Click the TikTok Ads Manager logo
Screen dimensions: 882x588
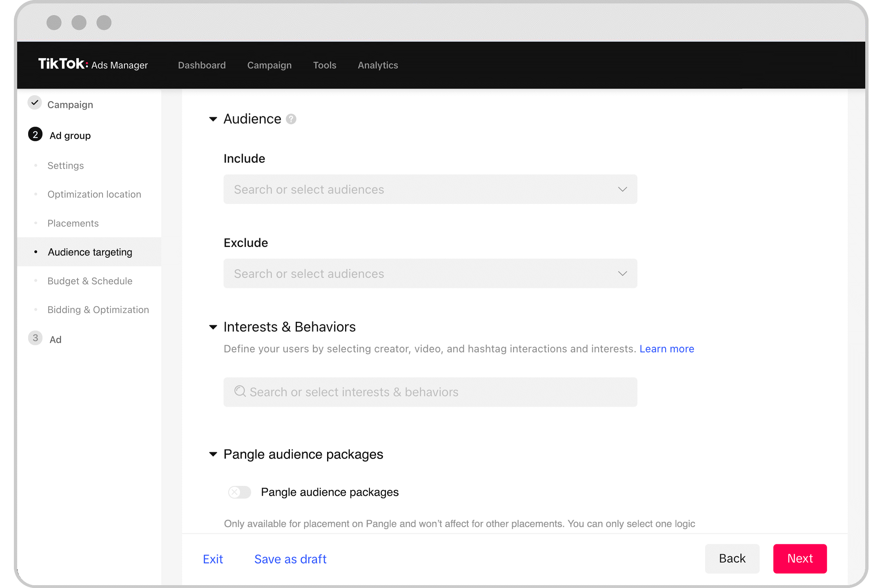click(x=93, y=65)
